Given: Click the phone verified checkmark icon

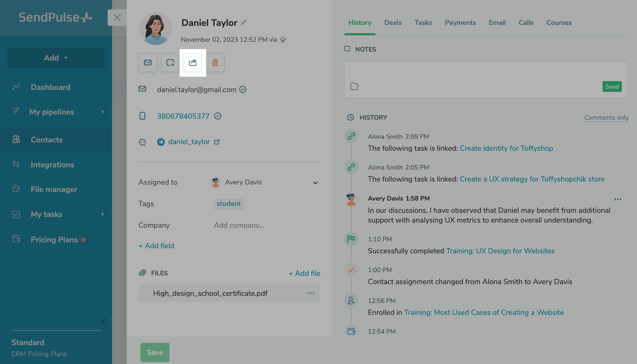Looking at the screenshot, I should [218, 116].
